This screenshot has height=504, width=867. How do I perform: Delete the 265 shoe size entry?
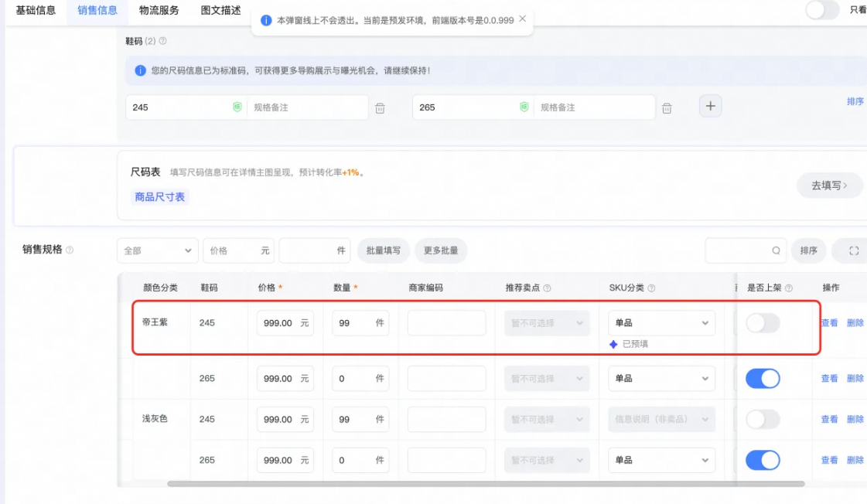click(x=667, y=108)
